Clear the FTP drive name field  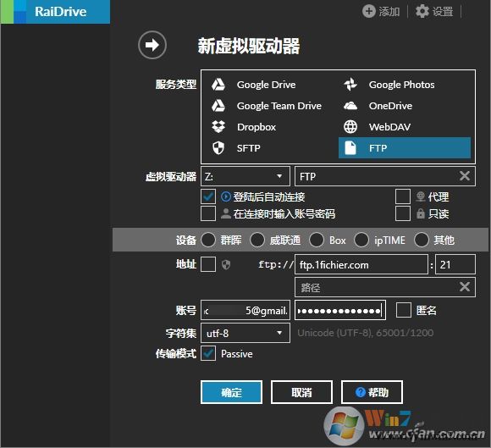(x=465, y=176)
